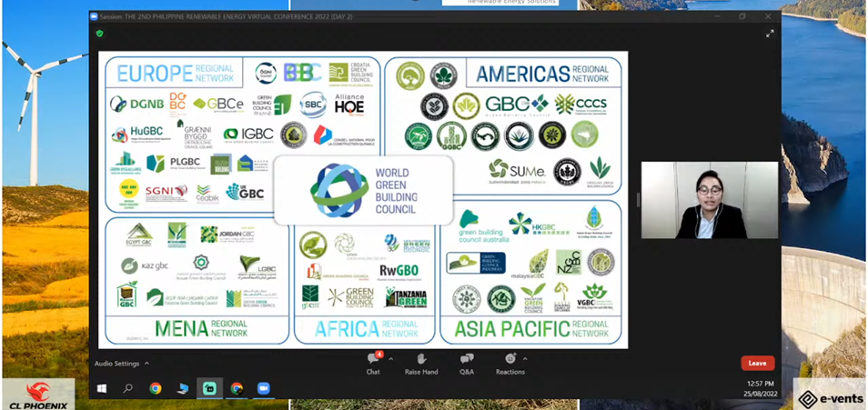This screenshot has height=410, width=868.
Task: Click the MENA Regional Network heading
Action: click(x=201, y=328)
